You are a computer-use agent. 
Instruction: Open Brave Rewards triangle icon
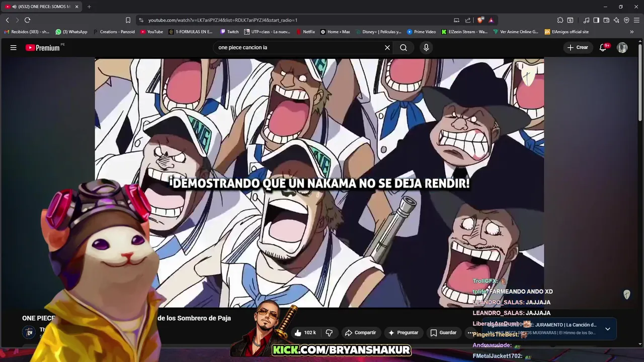point(491,20)
